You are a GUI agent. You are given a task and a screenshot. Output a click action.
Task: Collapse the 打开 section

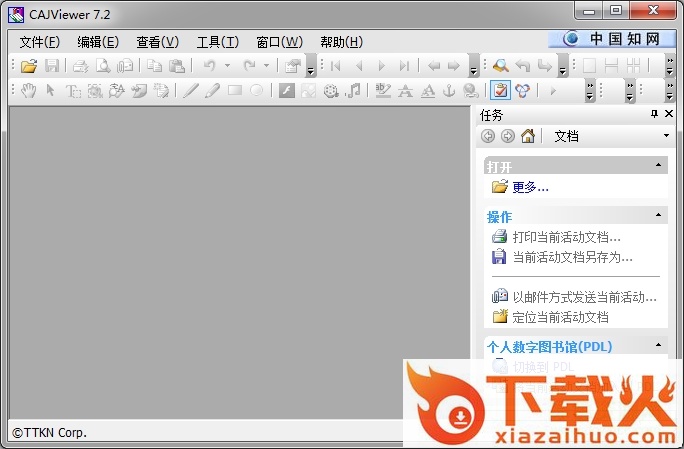pyautogui.click(x=659, y=165)
